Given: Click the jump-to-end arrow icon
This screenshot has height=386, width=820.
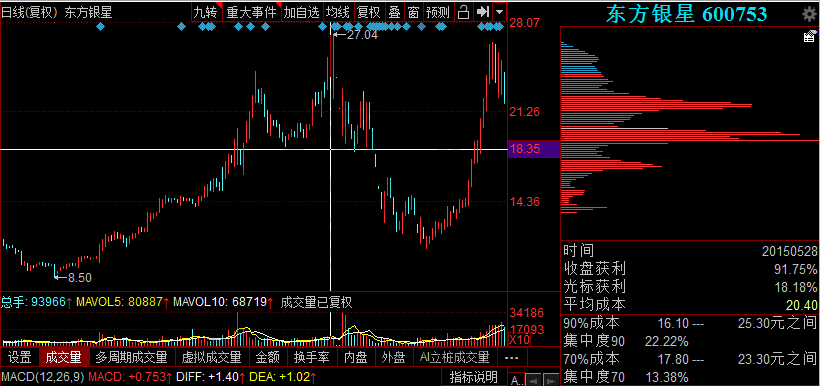Looking at the screenshot, I should (483, 12).
